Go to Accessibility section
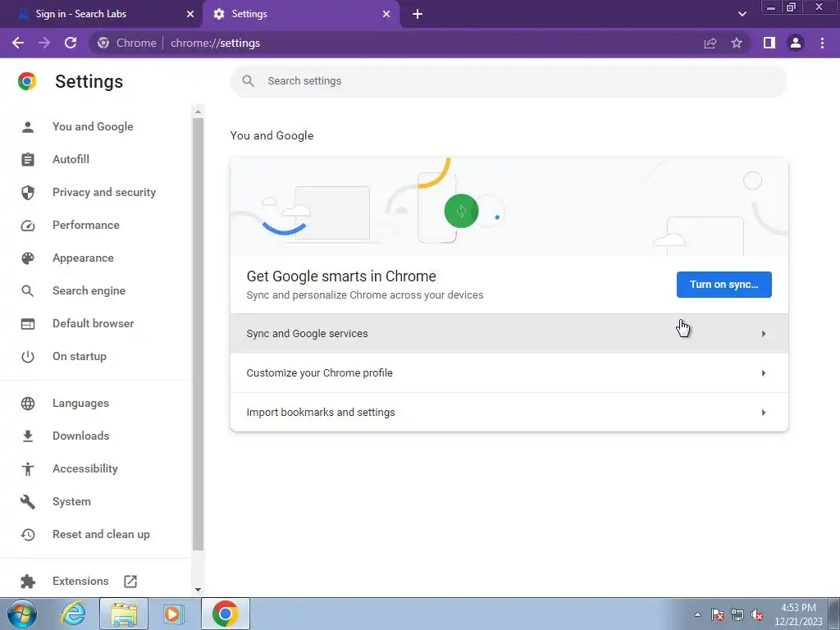The width and height of the screenshot is (840, 630). pos(85,468)
